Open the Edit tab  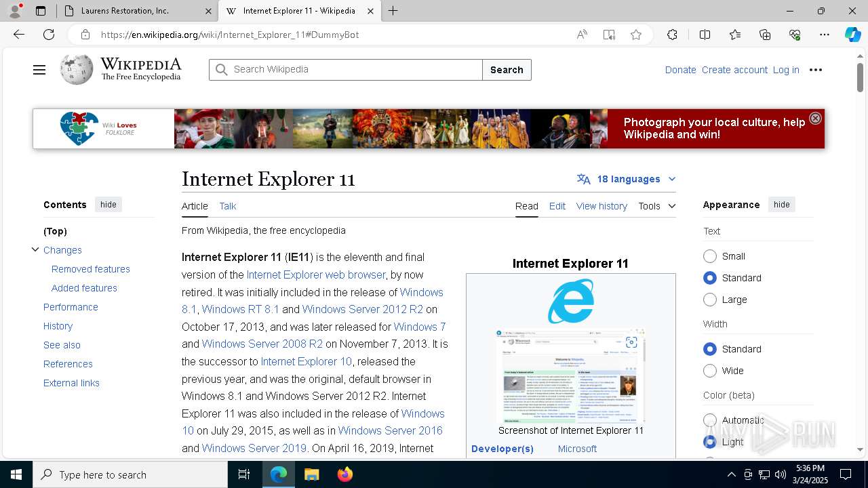click(x=557, y=206)
